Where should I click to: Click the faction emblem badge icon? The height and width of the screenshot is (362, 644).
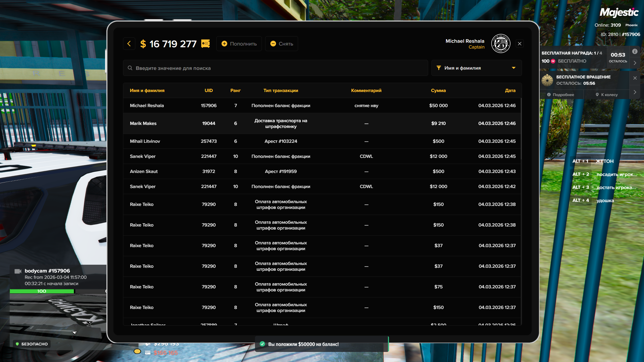501,44
